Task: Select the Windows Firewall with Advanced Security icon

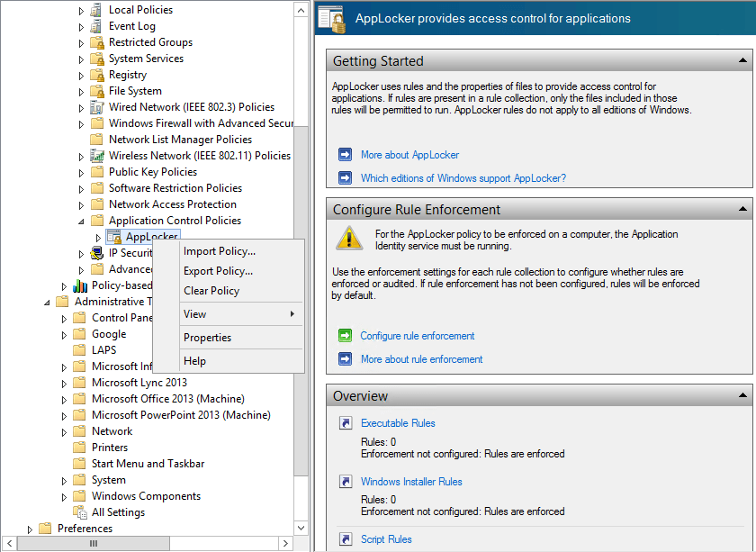Action: coord(96,122)
